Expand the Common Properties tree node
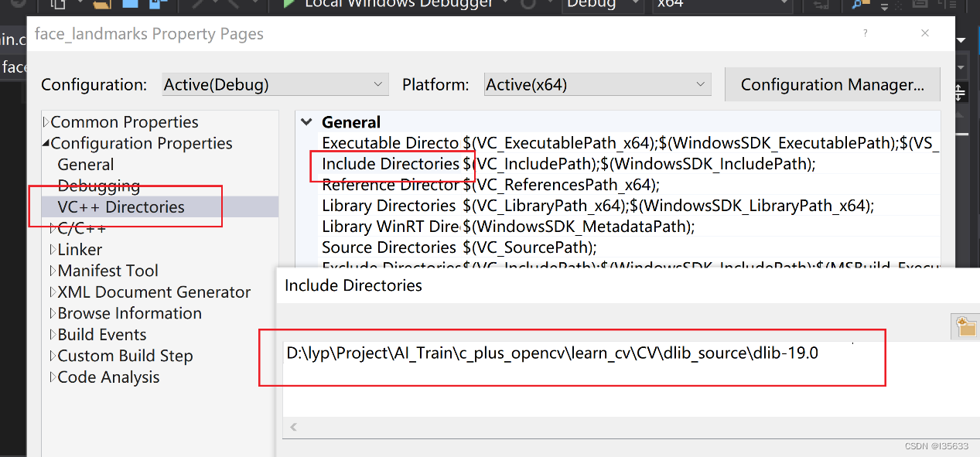The height and width of the screenshot is (457, 980). pyautogui.click(x=47, y=121)
